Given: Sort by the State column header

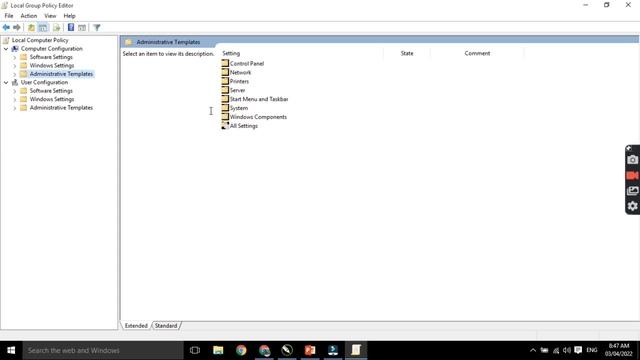Looking at the screenshot, I should [x=407, y=53].
